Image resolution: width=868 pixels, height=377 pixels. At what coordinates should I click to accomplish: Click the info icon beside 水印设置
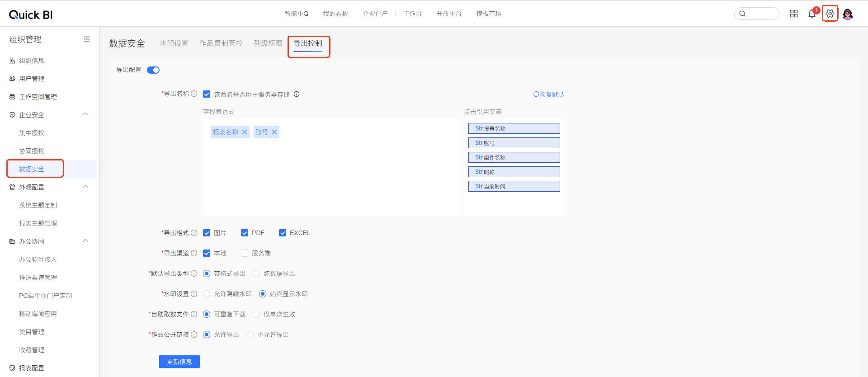(194, 294)
